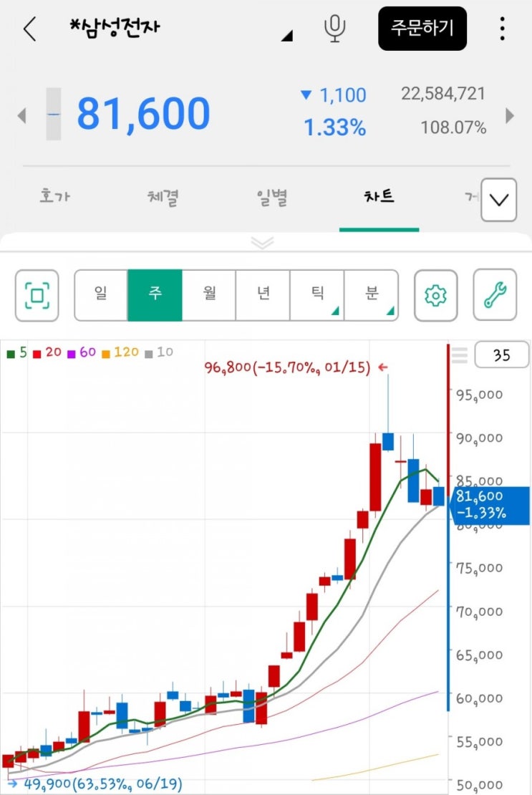Click the mini candle indicator beside the price
The width and height of the screenshot is (532, 795).
[x=54, y=114]
